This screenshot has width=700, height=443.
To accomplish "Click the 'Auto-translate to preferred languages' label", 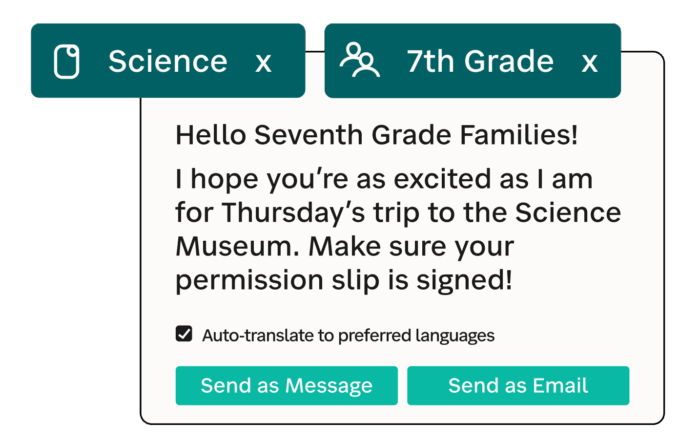I will (x=348, y=335).
